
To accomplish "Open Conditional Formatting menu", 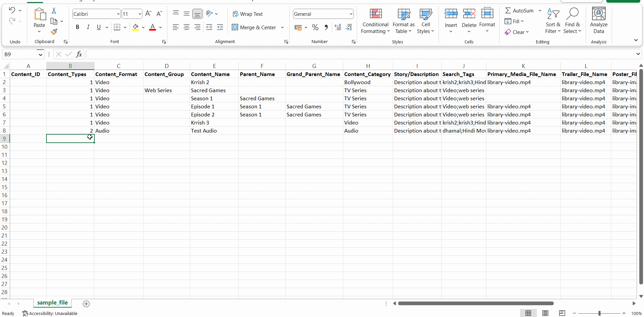I will click(x=376, y=21).
